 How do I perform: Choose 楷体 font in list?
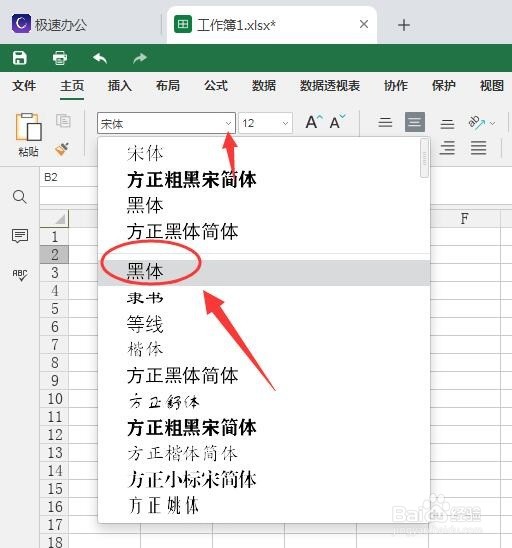(264, 349)
